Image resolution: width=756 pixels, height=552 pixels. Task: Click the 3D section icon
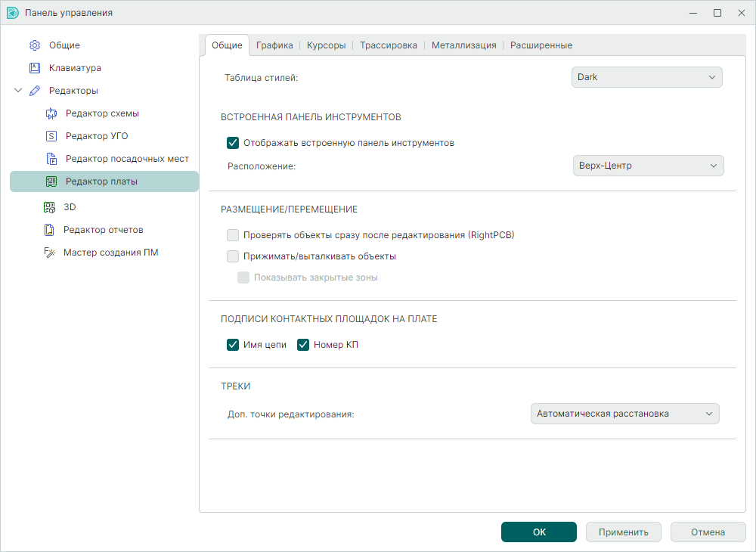[x=49, y=207]
